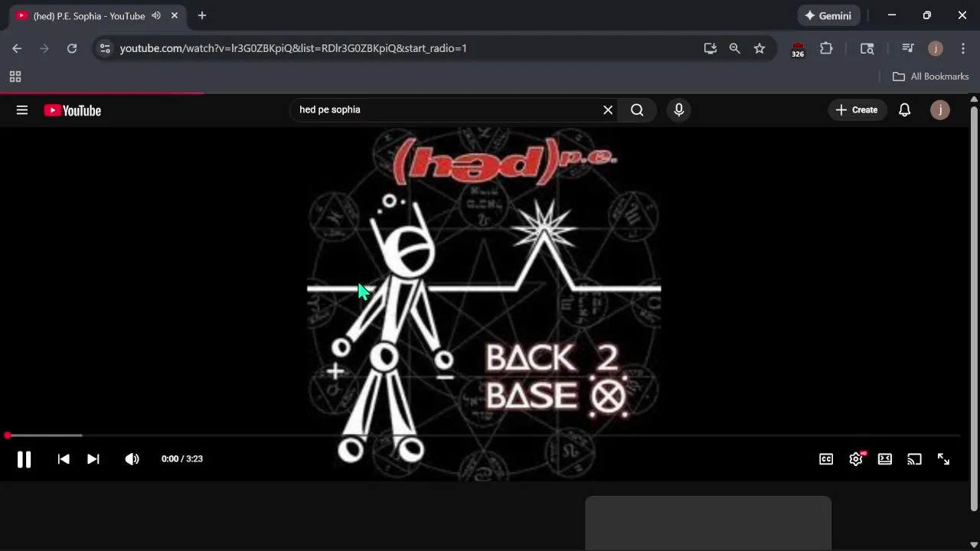Pause the video playback
The height and width of the screenshot is (551, 980).
(x=24, y=459)
